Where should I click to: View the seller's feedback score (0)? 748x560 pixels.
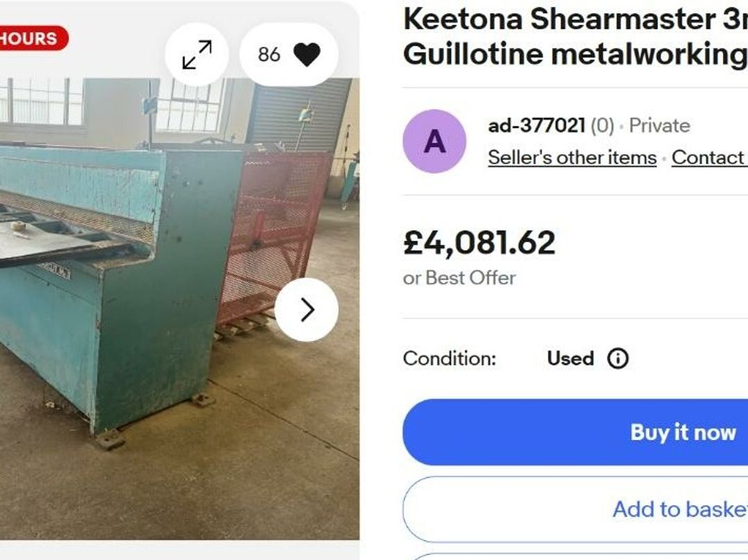pyautogui.click(x=602, y=126)
